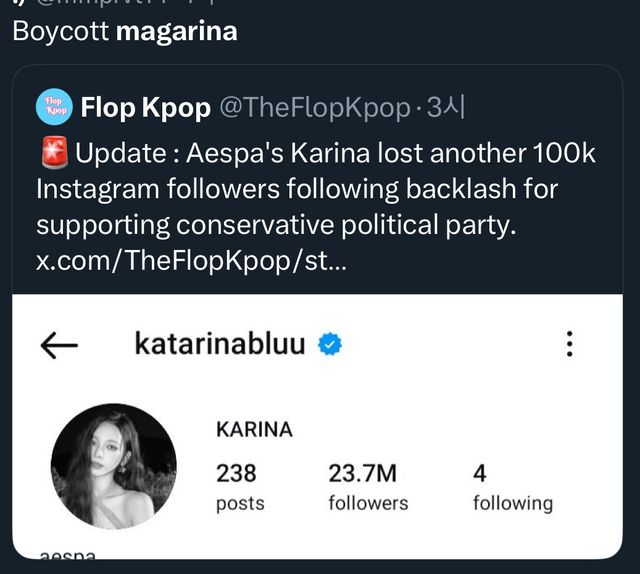The width and height of the screenshot is (640, 574).
Task: Click the partially visible aespa bio text
Action: pyautogui.click(x=74, y=553)
